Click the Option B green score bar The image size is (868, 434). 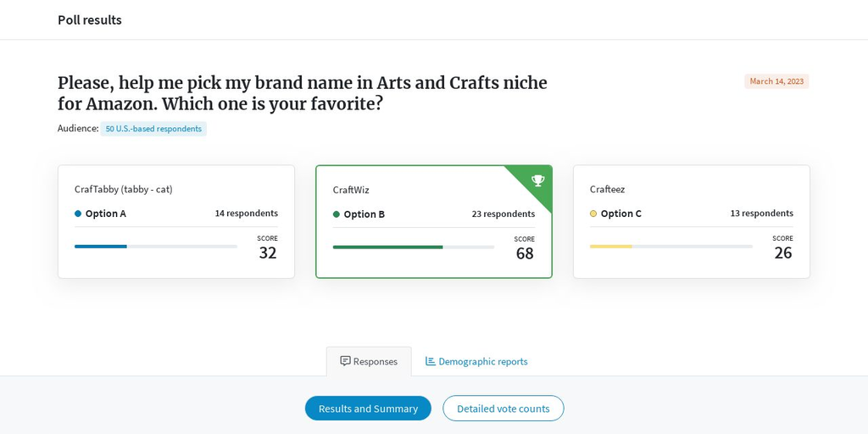[x=387, y=248]
